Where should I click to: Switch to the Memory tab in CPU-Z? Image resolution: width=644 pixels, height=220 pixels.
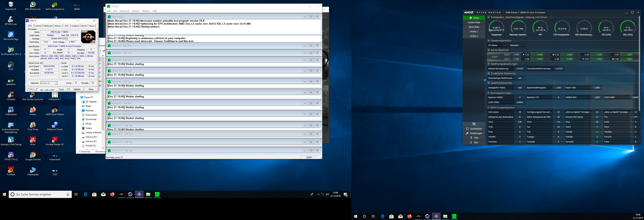point(58,25)
